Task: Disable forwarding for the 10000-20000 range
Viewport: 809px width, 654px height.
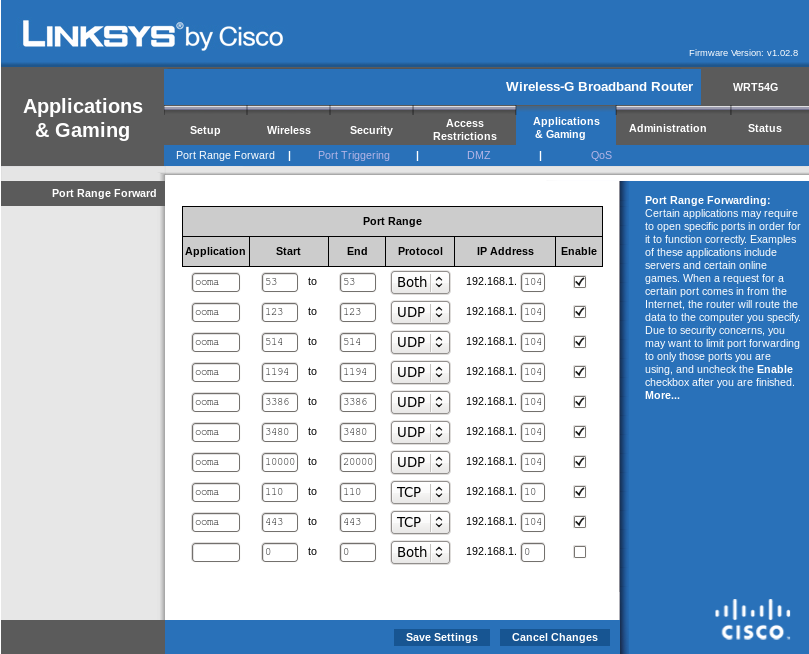Action: click(x=579, y=462)
